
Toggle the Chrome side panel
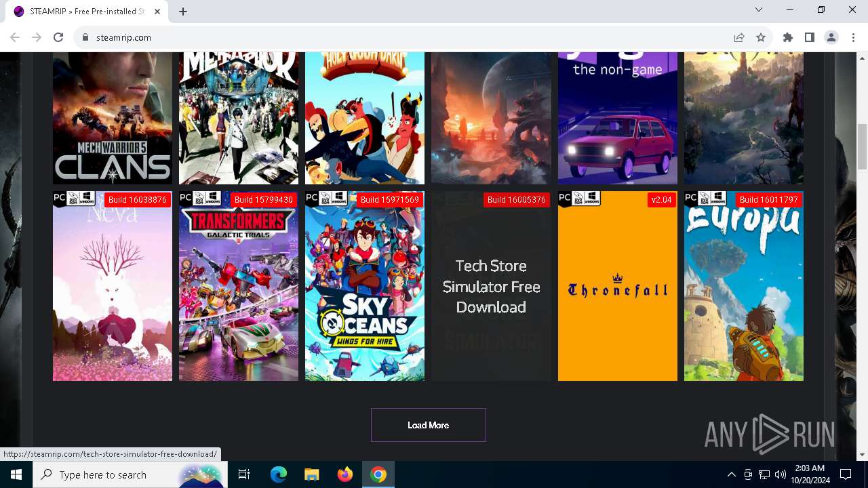click(810, 37)
